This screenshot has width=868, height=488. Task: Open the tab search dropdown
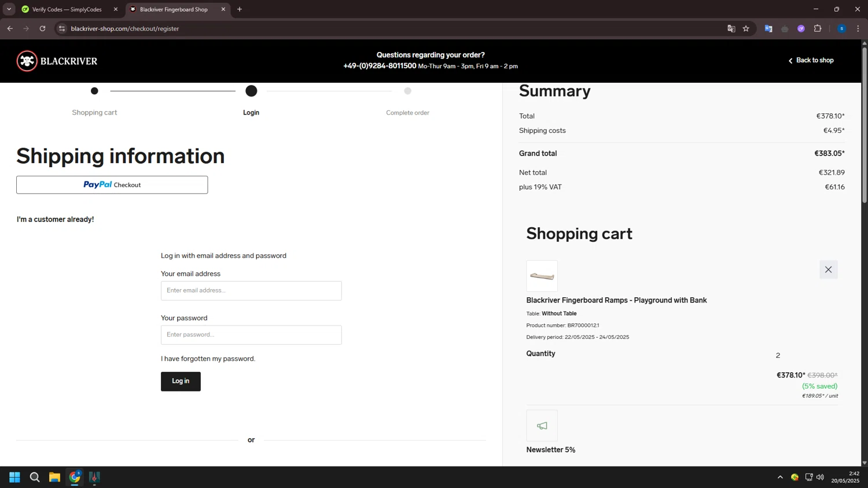pyautogui.click(x=9, y=9)
